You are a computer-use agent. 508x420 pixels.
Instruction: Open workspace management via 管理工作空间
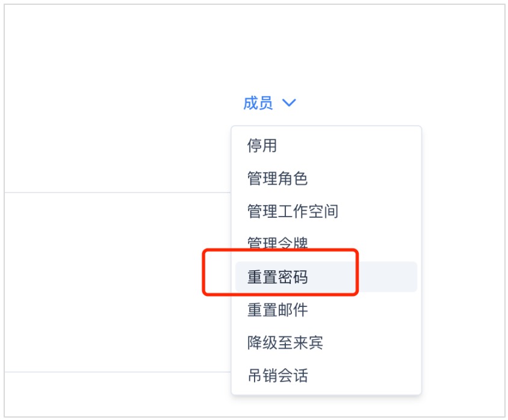point(293,211)
